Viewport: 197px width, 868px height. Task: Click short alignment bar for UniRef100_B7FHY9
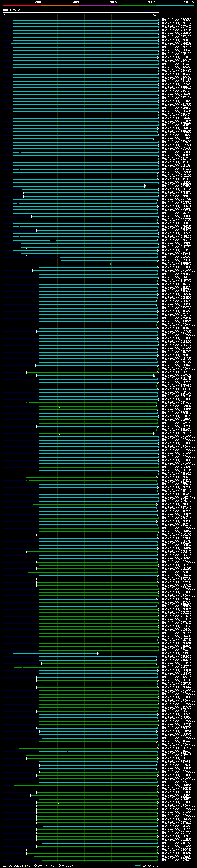[62, 264]
